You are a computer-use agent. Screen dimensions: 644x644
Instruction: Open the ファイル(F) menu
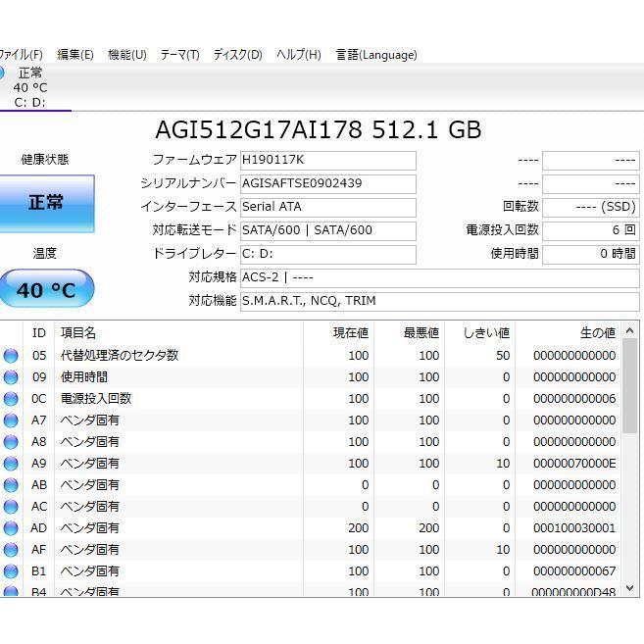(x=20, y=55)
